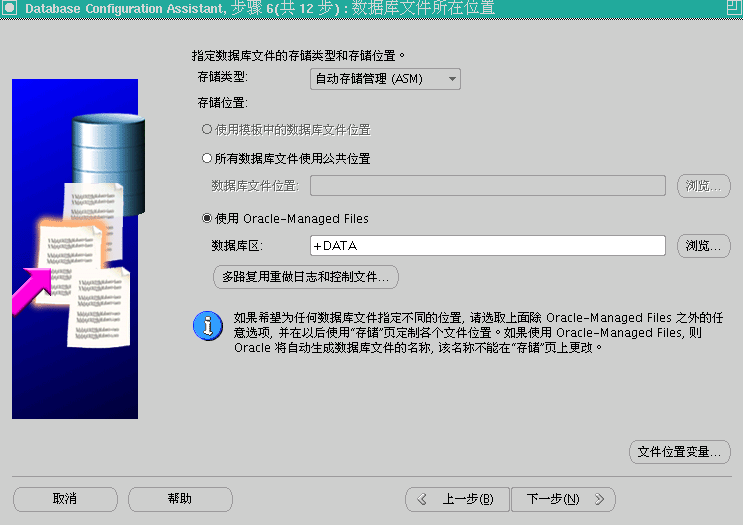
Task: Click the 取消 button
Action: pyautogui.click(x=65, y=499)
